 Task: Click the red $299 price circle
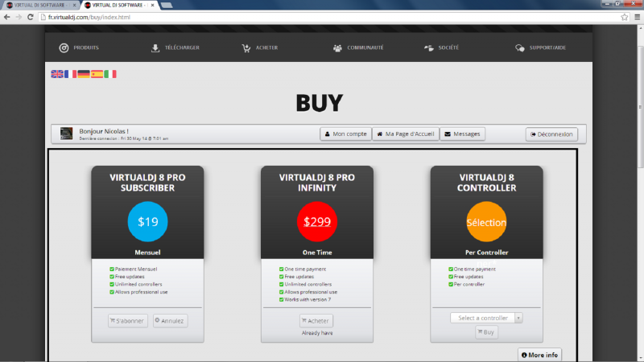click(317, 222)
